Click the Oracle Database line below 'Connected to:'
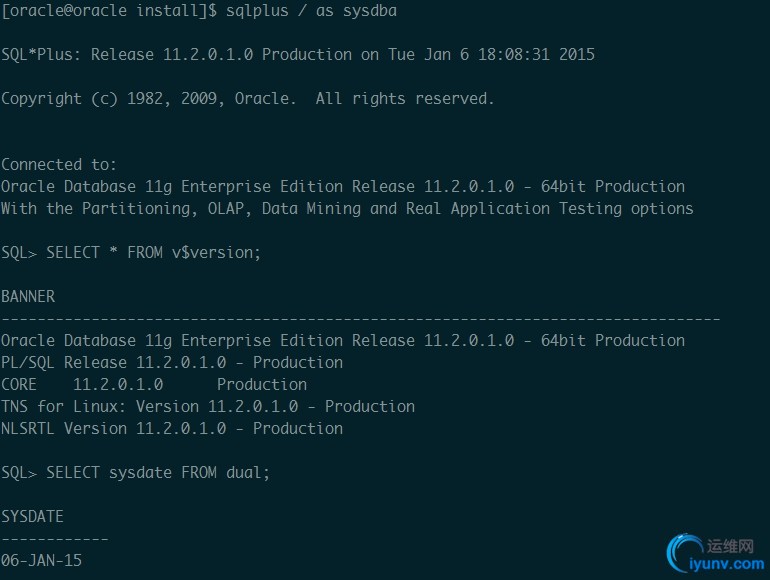This screenshot has width=770, height=580. pyautogui.click(x=343, y=187)
